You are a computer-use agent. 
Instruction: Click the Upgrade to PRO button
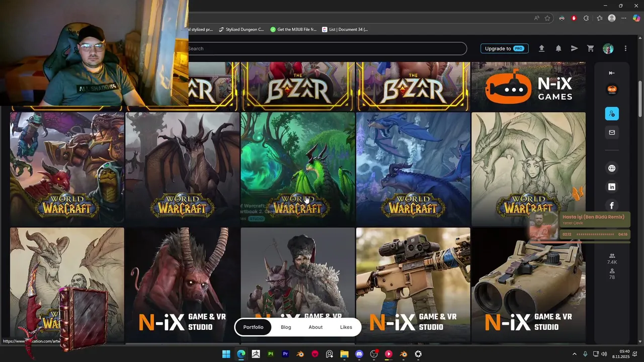pyautogui.click(x=504, y=48)
